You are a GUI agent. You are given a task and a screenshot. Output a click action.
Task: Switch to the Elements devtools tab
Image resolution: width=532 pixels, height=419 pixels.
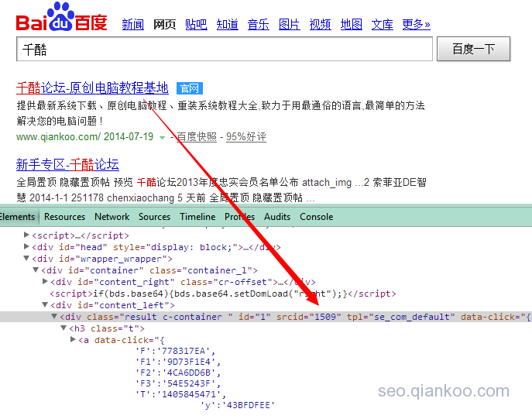[17, 216]
